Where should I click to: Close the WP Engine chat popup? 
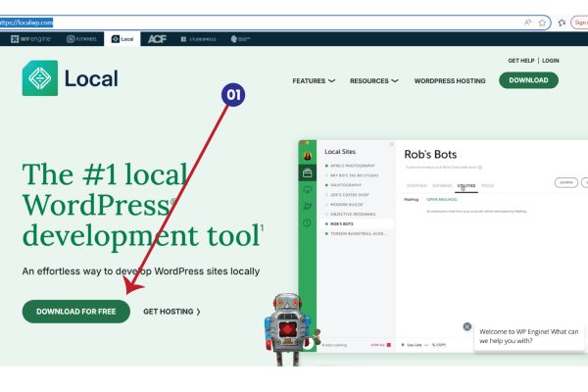tap(466, 326)
